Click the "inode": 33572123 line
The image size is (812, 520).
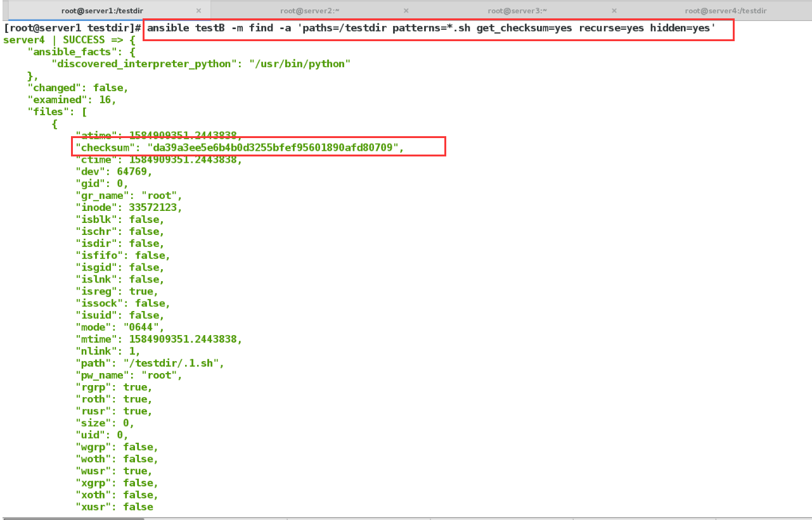[x=129, y=208]
